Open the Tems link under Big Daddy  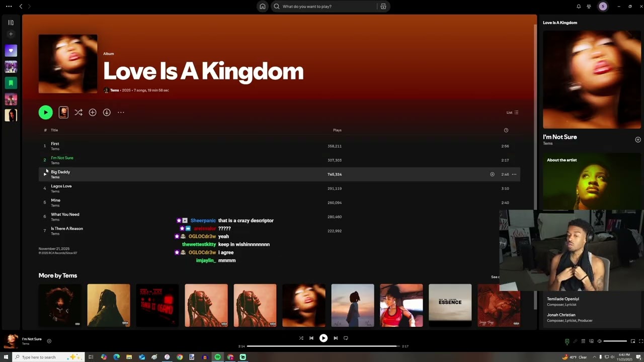pos(55,177)
